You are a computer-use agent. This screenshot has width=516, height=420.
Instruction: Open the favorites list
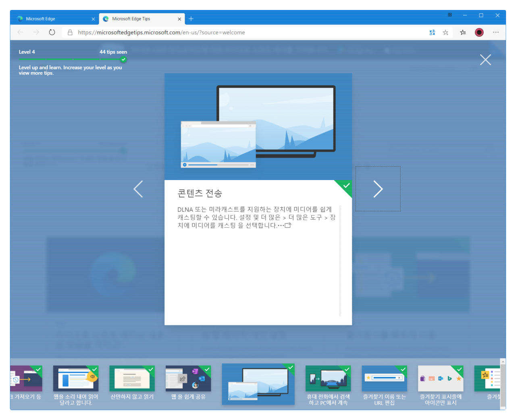tap(463, 33)
